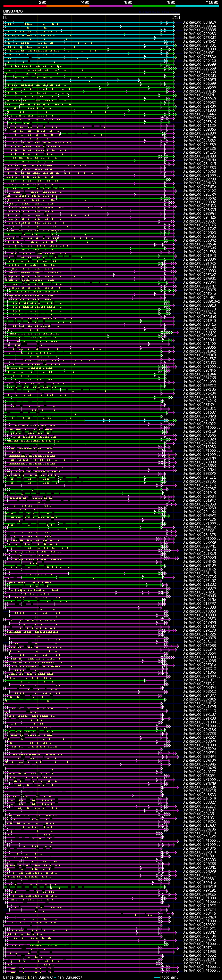
Task: Select the UniRef100_Q89392 label
Action: 199,924
